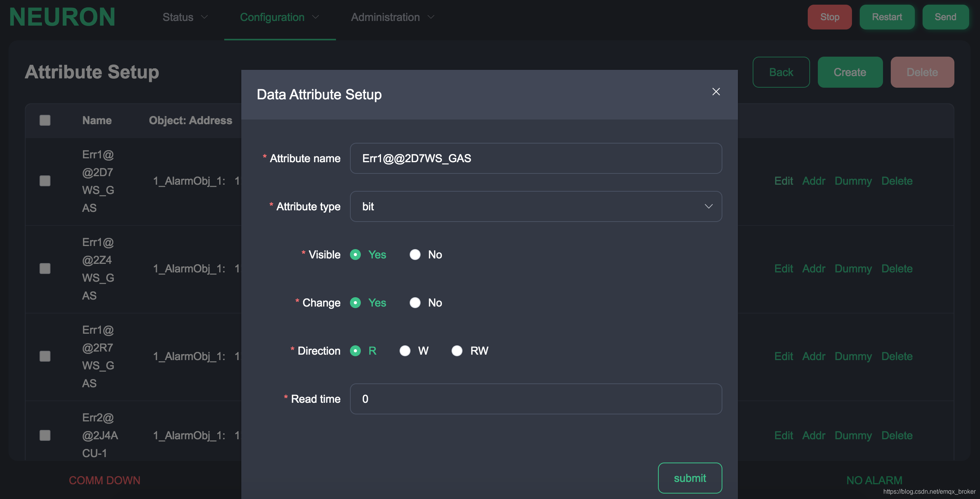Click Addr for Err1@@2R7WS_GAS row
Image resolution: width=980 pixels, height=499 pixels.
(x=814, y=356)
